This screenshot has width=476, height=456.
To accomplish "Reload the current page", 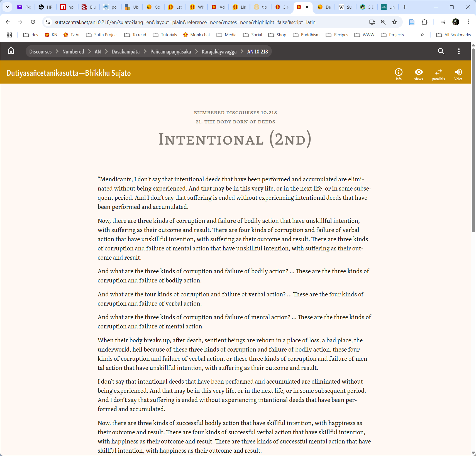I will 33,22.
